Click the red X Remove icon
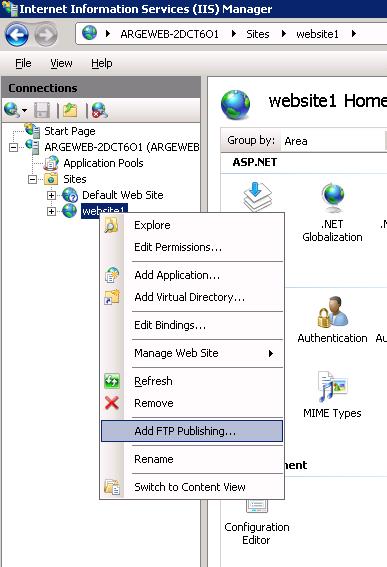This screenshot has height=567, width=387. [112, 403]
